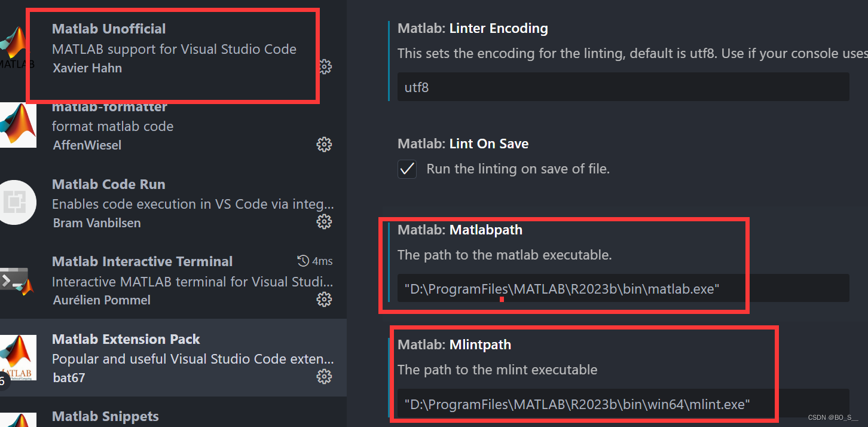The width and height of the screenshot is (868, 427).
Task: Click the Matlab Extension Pack logo
Action: [17, 357]
